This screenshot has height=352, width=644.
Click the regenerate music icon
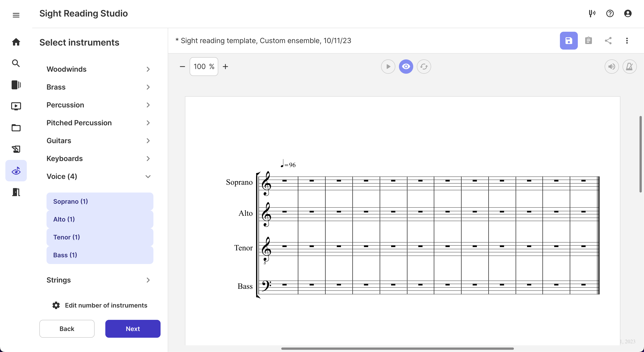[x=424, y=67]
